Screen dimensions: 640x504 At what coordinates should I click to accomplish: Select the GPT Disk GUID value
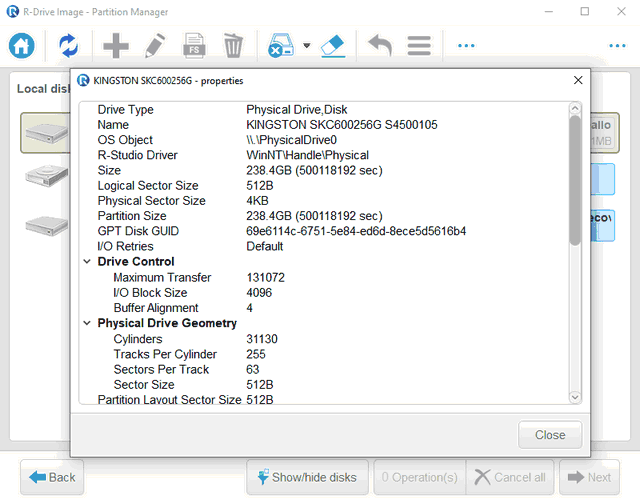tap(356, 231)
